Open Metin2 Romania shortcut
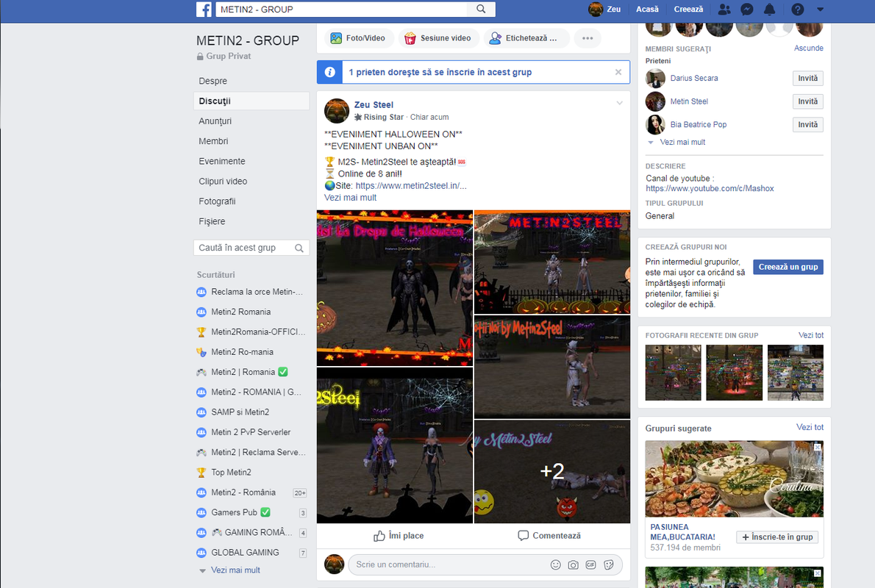 (240, 312)
